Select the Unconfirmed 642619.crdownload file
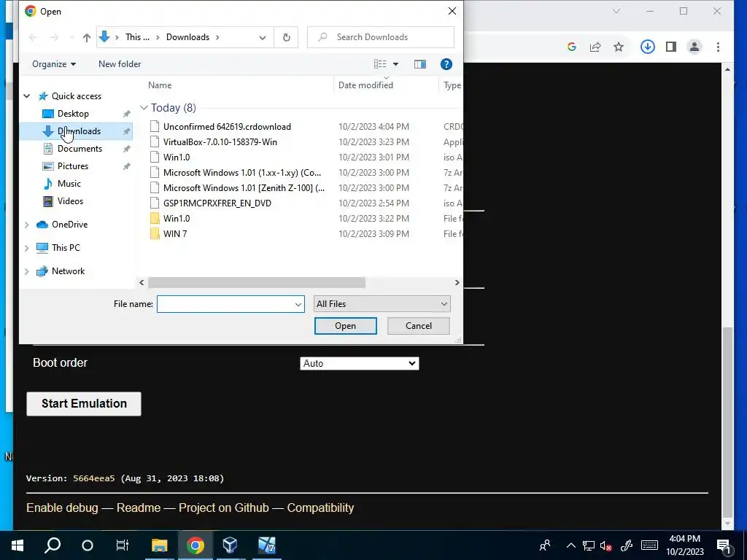The width and height of the screenshot is (747, 560). tap(227, 127)
